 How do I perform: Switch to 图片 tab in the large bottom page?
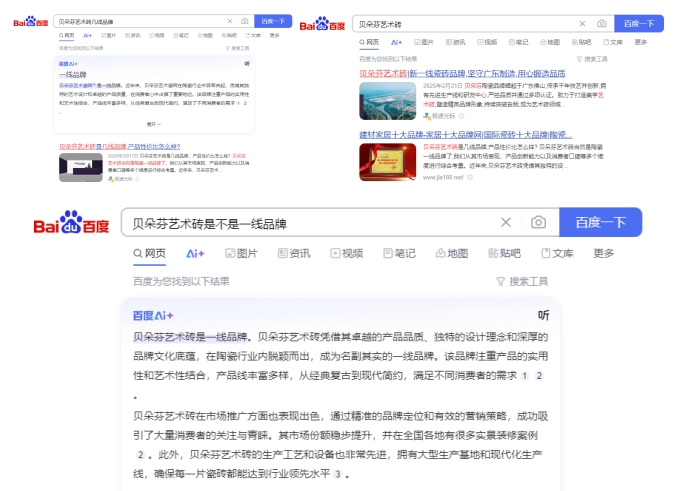click(x=241, y=253)
